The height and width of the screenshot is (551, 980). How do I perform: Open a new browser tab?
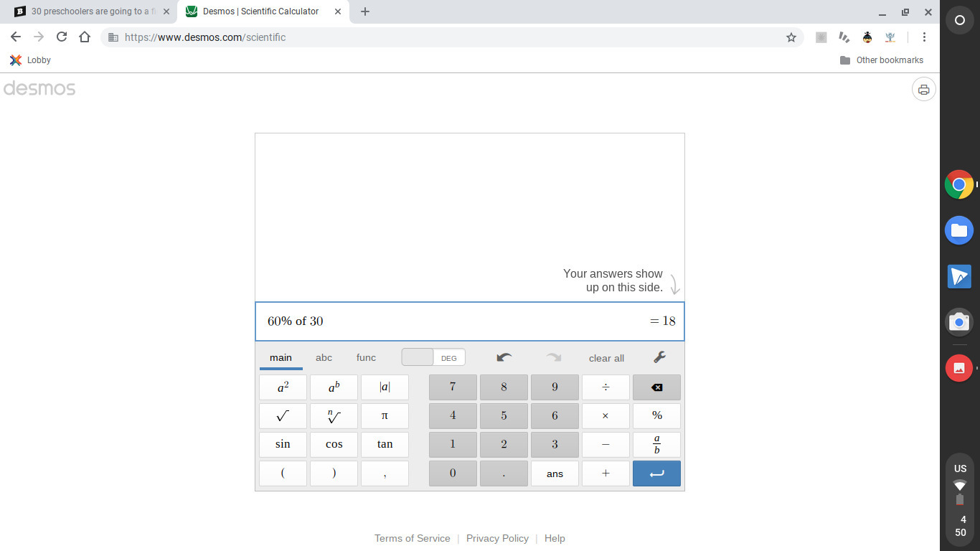point(365,11)
